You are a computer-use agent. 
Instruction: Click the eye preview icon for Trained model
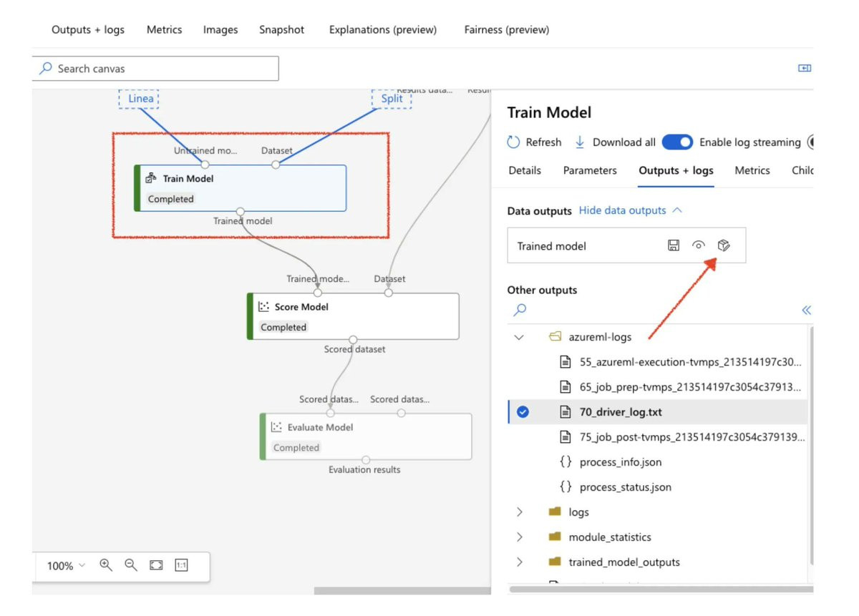(698, 245)
